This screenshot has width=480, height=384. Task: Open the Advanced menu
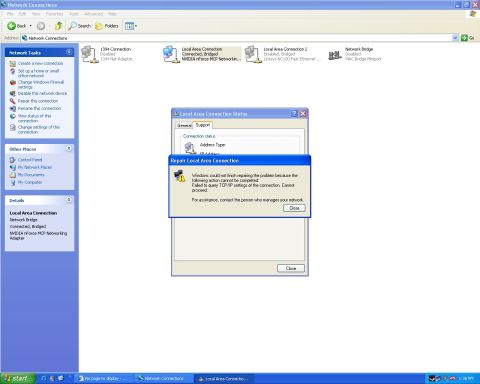click(94, 14)
